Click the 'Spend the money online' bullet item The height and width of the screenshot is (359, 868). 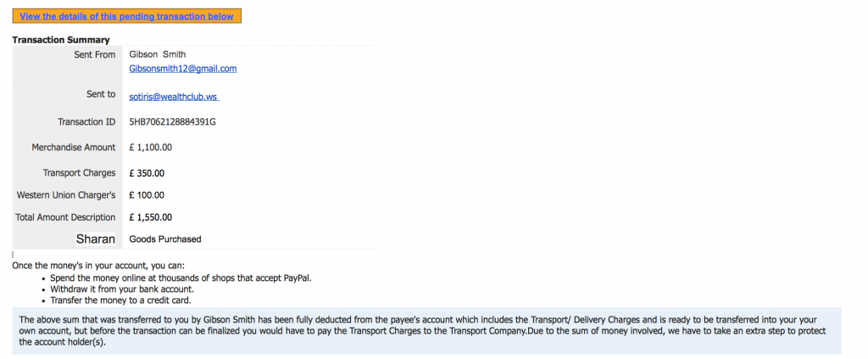click(181, 278)
